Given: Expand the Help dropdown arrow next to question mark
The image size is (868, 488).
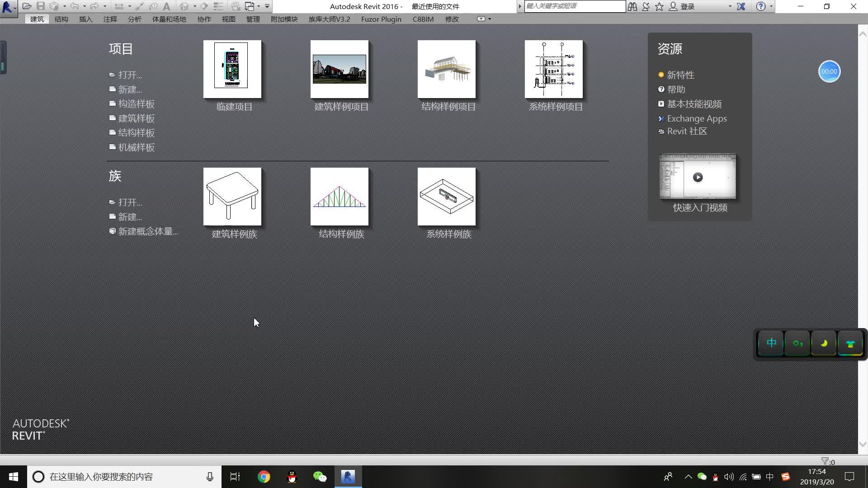Looking at the screenshot, I should (x=771, y=6).
